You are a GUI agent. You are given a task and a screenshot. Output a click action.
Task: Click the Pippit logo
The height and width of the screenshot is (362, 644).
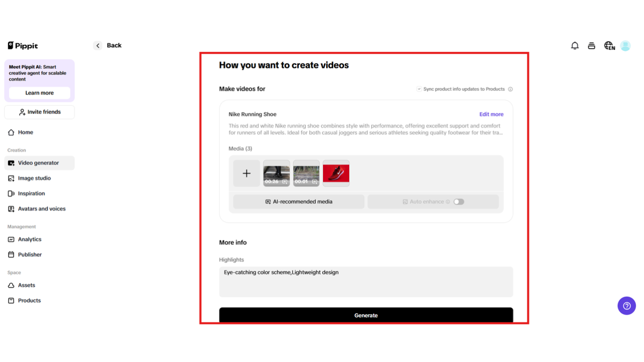pos(23,46)
